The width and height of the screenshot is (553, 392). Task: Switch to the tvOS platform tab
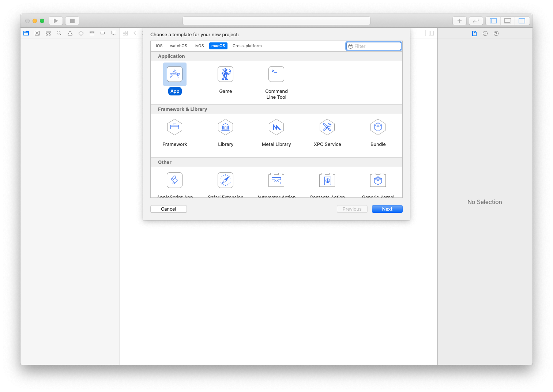[199, 46]
